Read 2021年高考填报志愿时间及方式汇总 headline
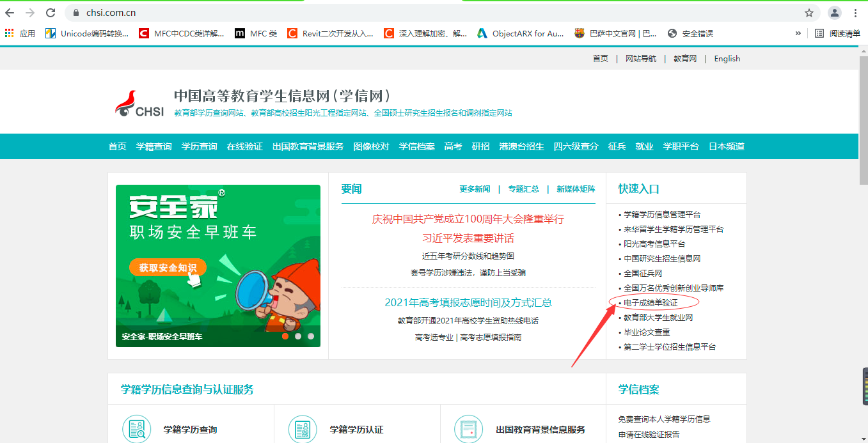This screenshot has width=868, height=443. [x=468, y=302]
